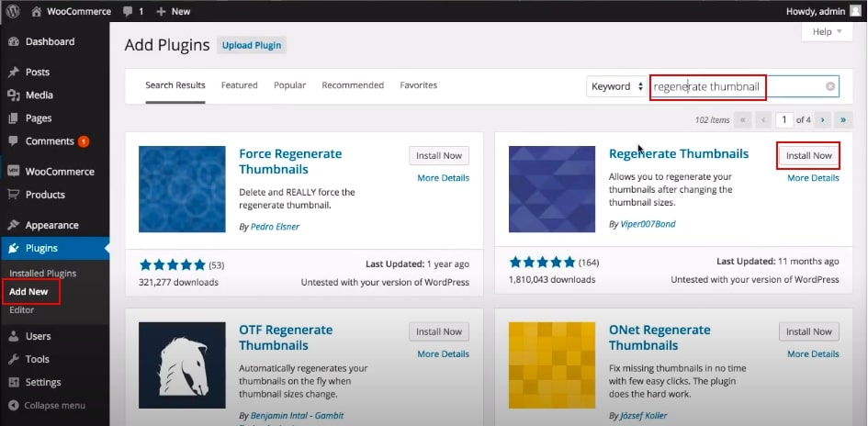Screen dimensions: 868x426
Task: Open author József Koller link
Action: tap(644, 415)
